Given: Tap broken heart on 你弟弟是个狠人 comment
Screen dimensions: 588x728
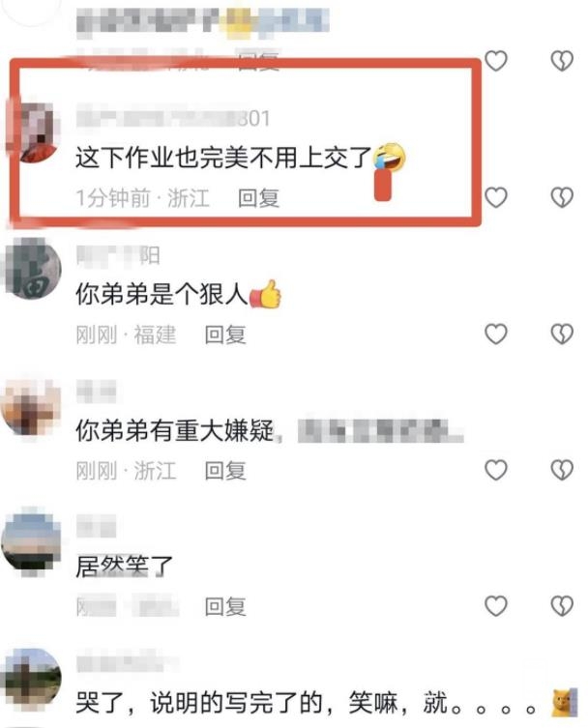Looking at the screenshot, I should pos(562,334).
